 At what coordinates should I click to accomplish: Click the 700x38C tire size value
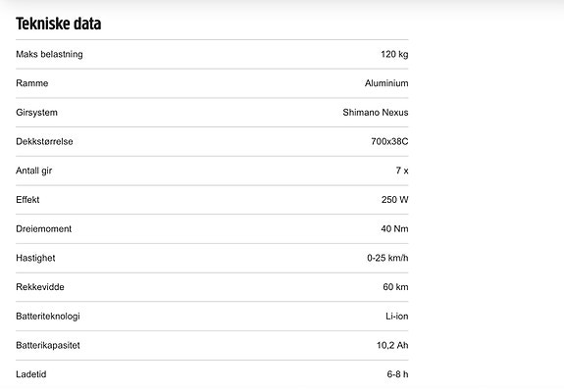(x=389, y=141)
